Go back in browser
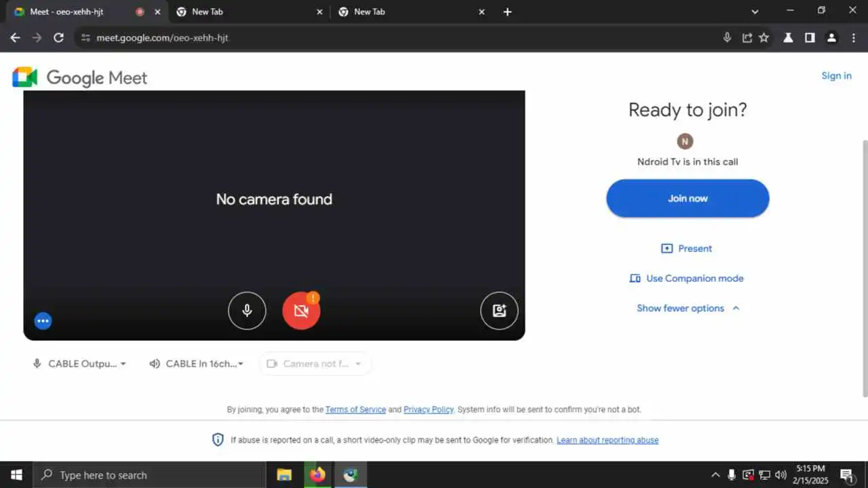The width and height of the screenshot is (868, 488). (x=15, y=38)
